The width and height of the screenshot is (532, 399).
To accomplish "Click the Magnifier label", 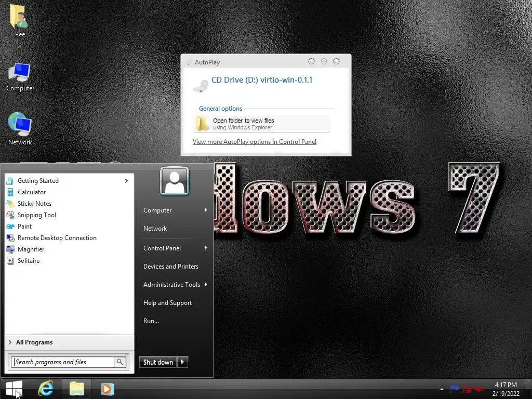I will point(31,249).
